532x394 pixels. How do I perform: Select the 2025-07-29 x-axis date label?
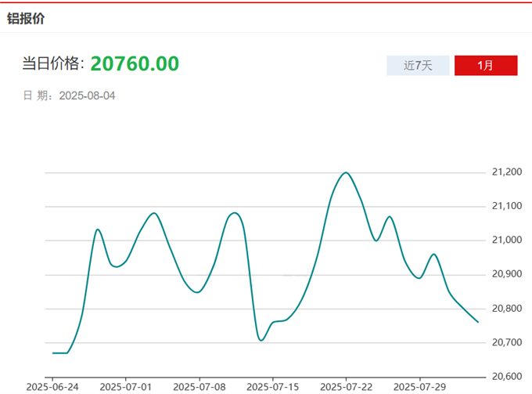[419, 386]
